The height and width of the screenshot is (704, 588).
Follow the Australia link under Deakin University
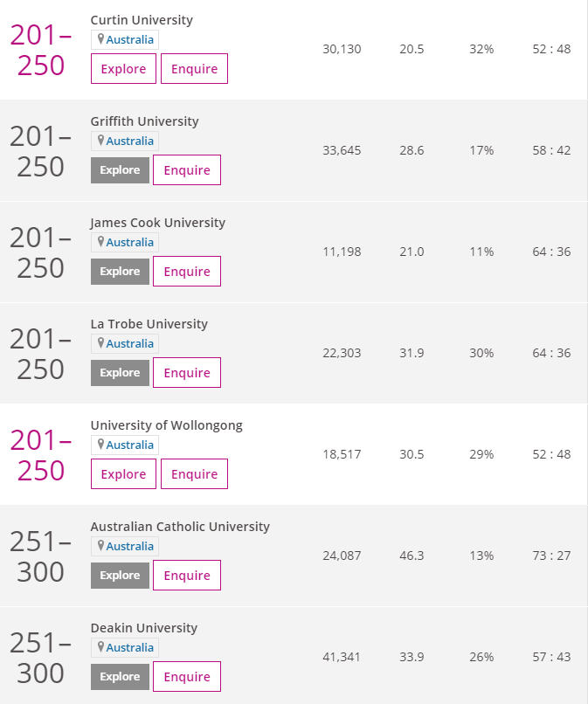point(130,647)
